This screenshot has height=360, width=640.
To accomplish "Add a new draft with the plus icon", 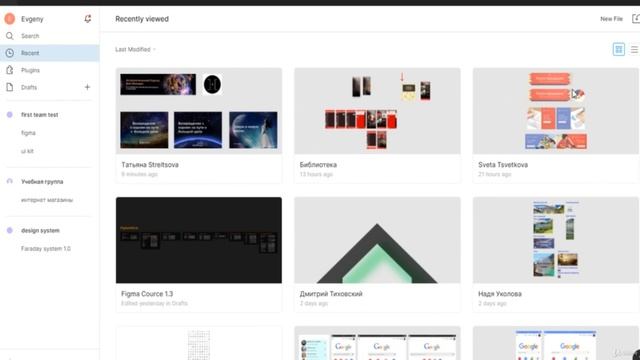I will tap(87, 87).
